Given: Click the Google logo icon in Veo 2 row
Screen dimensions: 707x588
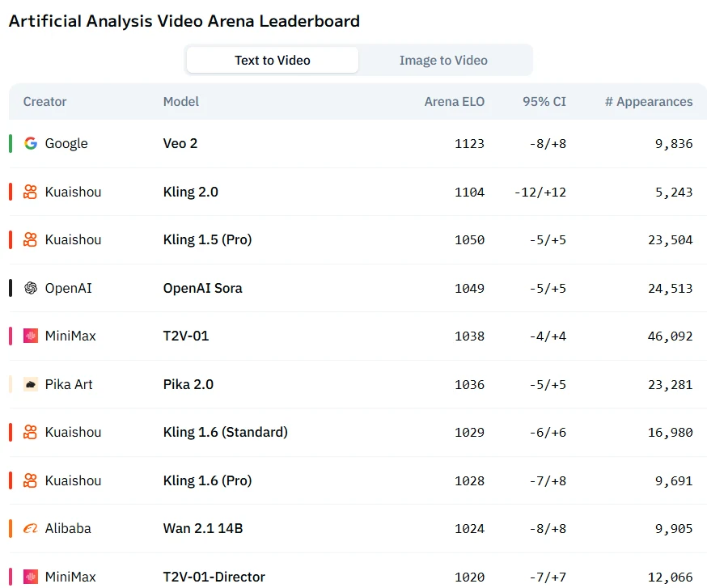Looking at the screenshot, I should 31,143.
